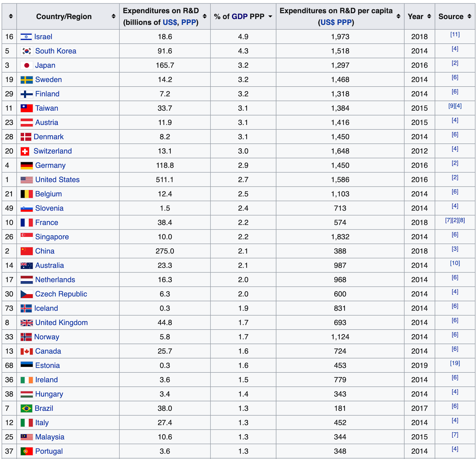Screen dimensions: 476x459
Task: Open the United Kingdom link
Action: click(x=61, y=323)
